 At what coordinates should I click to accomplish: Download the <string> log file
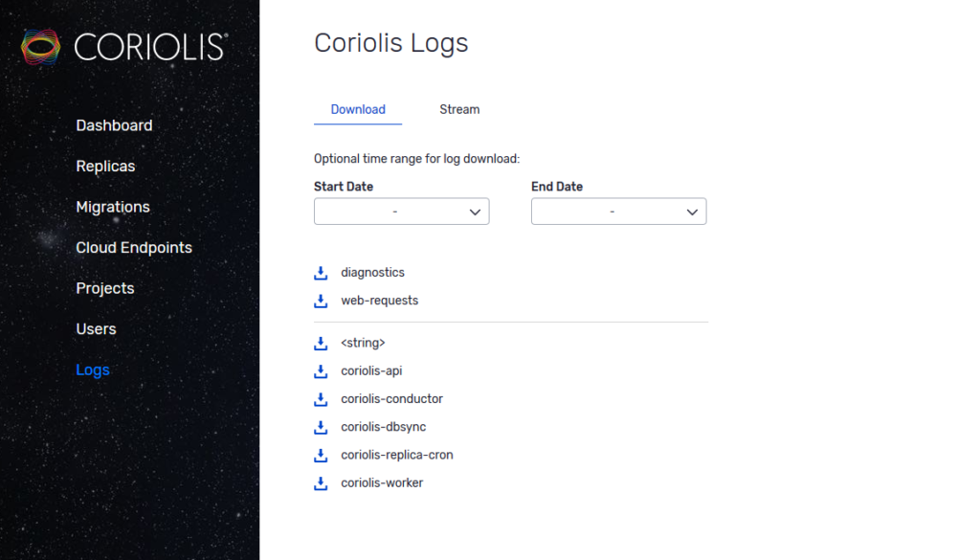click(320, 343)
